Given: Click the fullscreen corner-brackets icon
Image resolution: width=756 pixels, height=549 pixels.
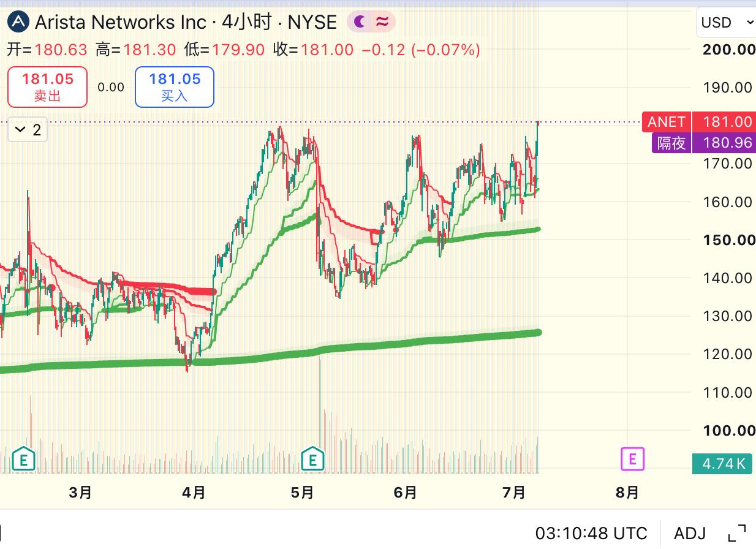Looking at the screenshot, I should (737, 533).
